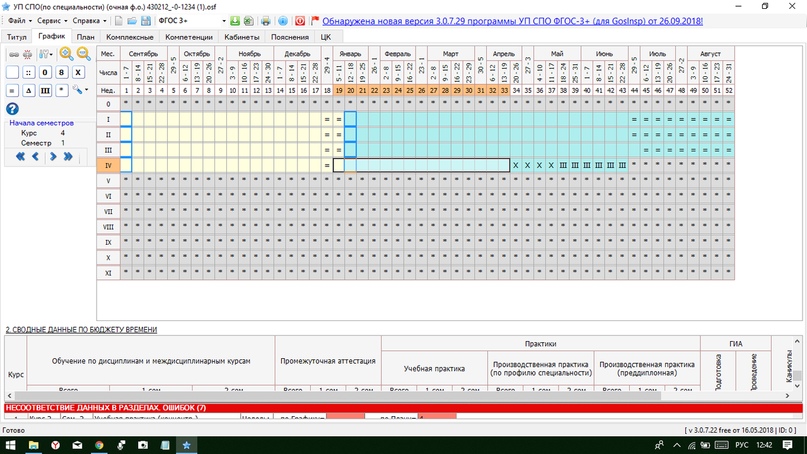
Task: Open the wrench dropdown in symbol palette
Action: click(x=80, y=90)
